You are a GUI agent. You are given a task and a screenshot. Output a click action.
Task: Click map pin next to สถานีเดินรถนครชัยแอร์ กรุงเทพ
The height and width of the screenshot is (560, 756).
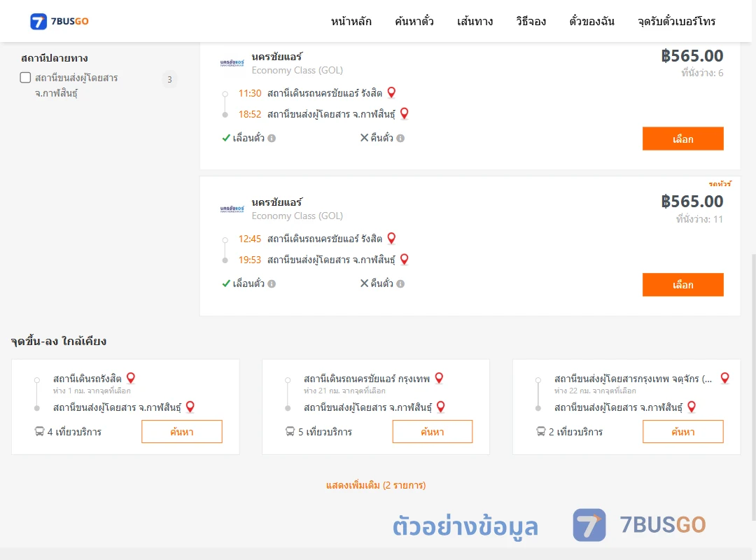tap(439, 378)
